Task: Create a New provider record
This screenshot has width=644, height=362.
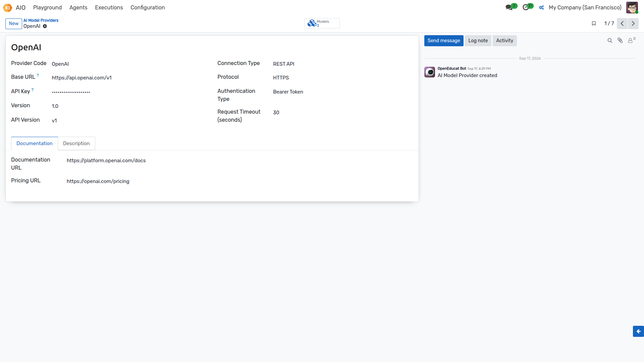Action: [x=14, y=23]
